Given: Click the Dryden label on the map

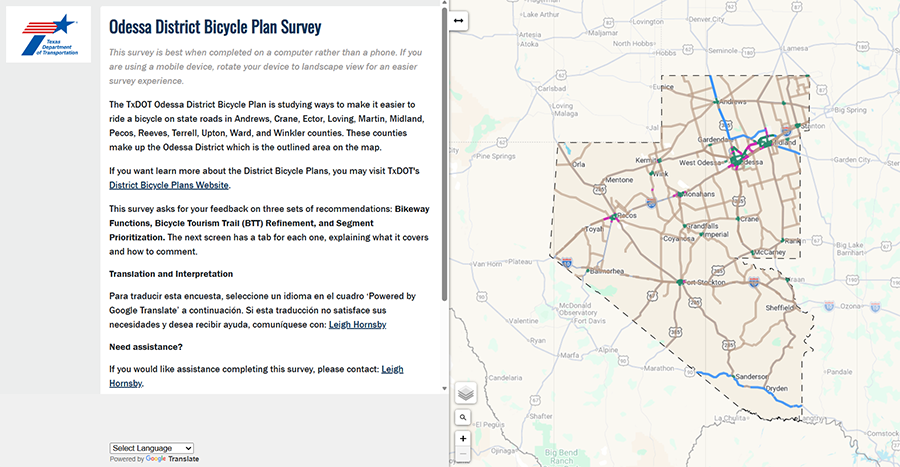Looking at the screenshot, I should tap(777, 388).
